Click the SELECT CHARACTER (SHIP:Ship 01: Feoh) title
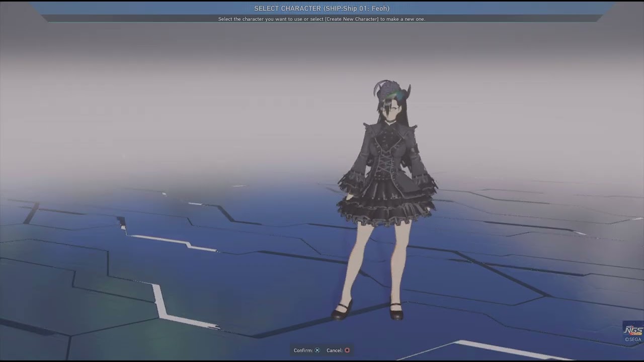The height and width of the screenshot is (362, 644). (322, 9)
